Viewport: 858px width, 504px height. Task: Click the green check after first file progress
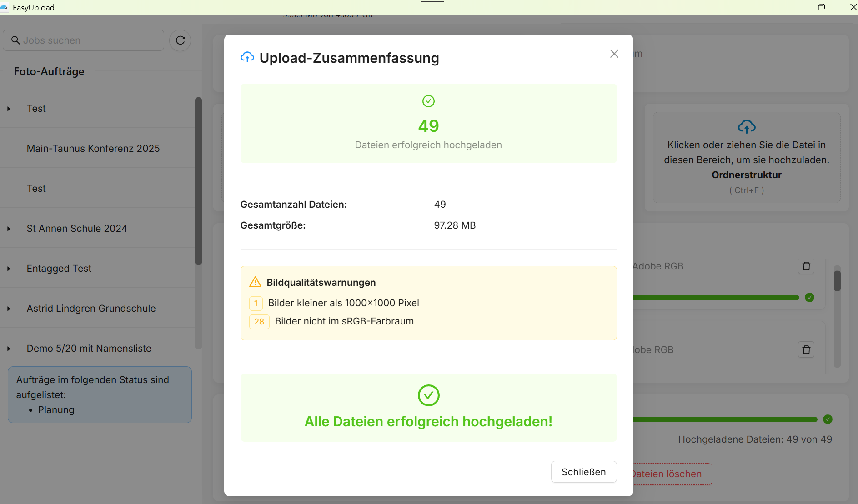(809, 298)
